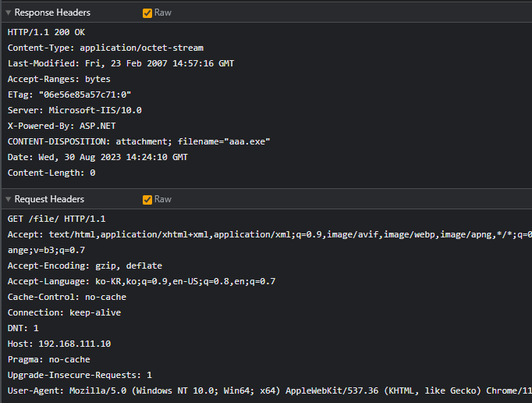
Task: Select GET /file/ HTTP/1.1 request line
Action: click(x=56, y=219)
